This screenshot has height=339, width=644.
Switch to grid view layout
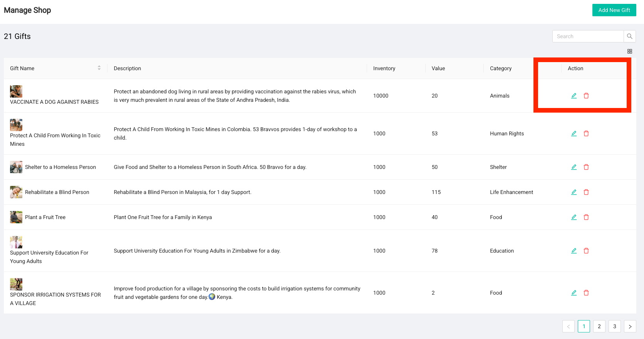tap(629, 51)
